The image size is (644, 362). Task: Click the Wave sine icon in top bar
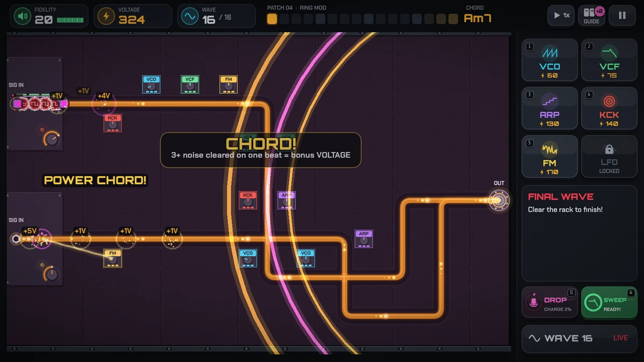point(190,16)
